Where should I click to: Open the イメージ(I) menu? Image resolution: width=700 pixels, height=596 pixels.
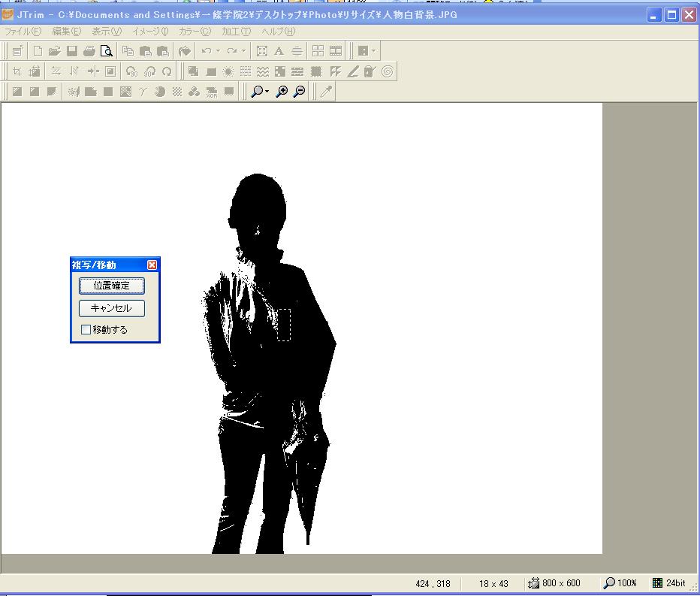tap(150, 32)
